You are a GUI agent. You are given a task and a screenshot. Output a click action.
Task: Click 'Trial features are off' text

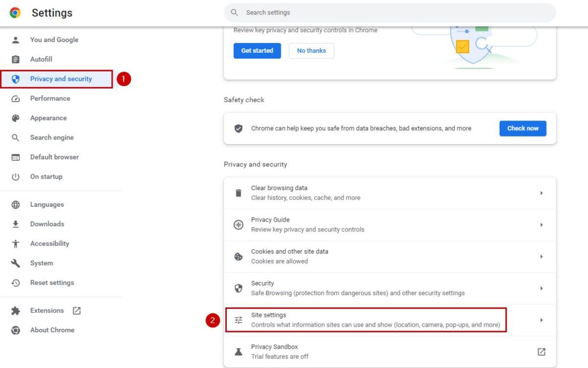click(x=280, y=357)
